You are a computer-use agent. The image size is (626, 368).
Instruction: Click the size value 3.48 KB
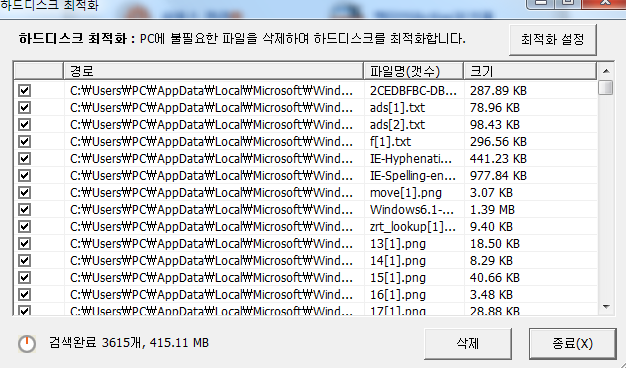(x=491, y=295)
